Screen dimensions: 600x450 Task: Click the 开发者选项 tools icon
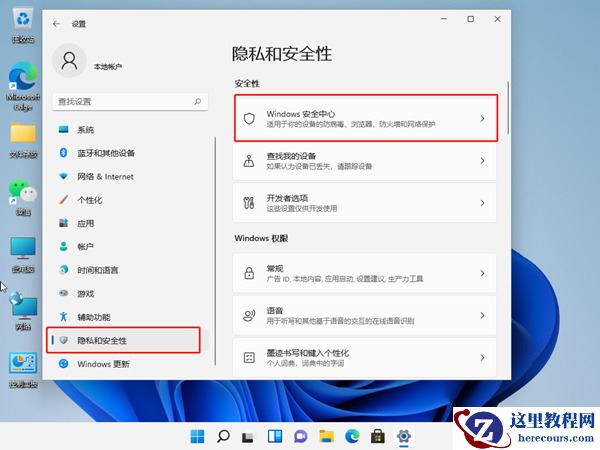pyautogui.click(x=249, y=203)
